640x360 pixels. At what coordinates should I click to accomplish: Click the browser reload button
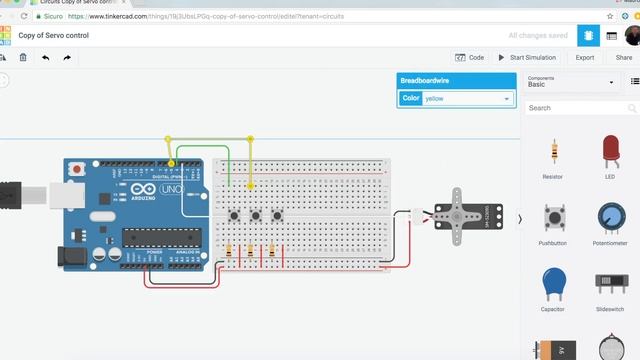[x=24, y=16]
